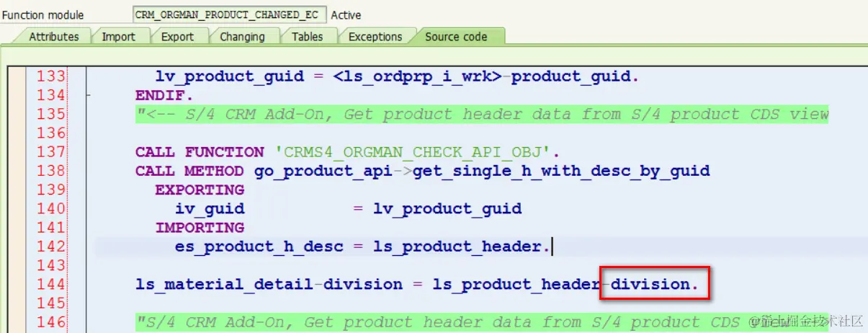
Task: Open the Changing tab
Action: pos(243,37)
